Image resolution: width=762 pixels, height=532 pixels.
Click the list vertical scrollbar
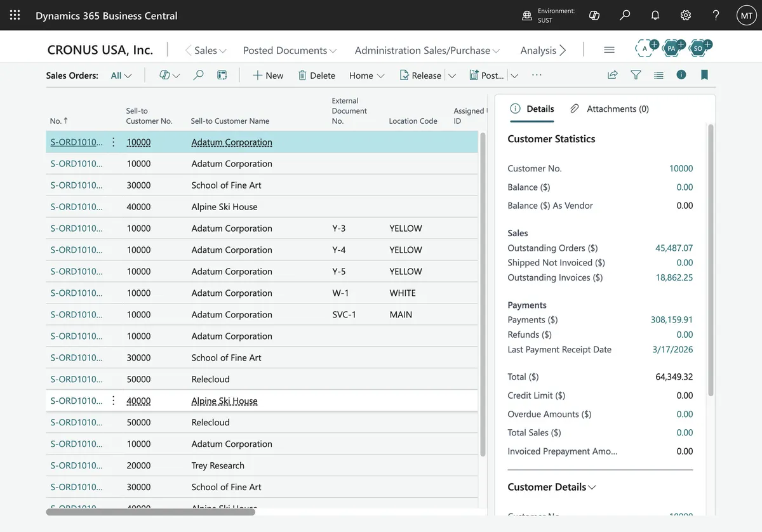[x=483, y=294]
